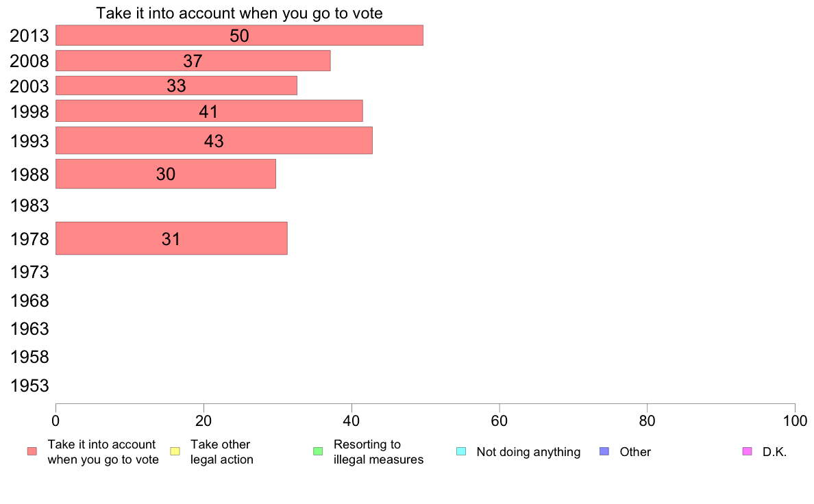The image size is (814, 504).
Task: Click the magenta D.K. legend swatch
Action: (x=747, y=451)
